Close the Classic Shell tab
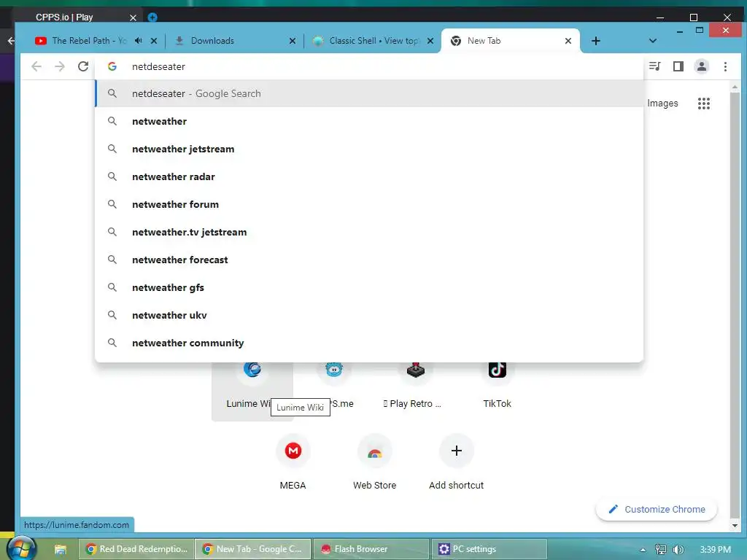Screen dimensions: 747x560 [430, 41]
